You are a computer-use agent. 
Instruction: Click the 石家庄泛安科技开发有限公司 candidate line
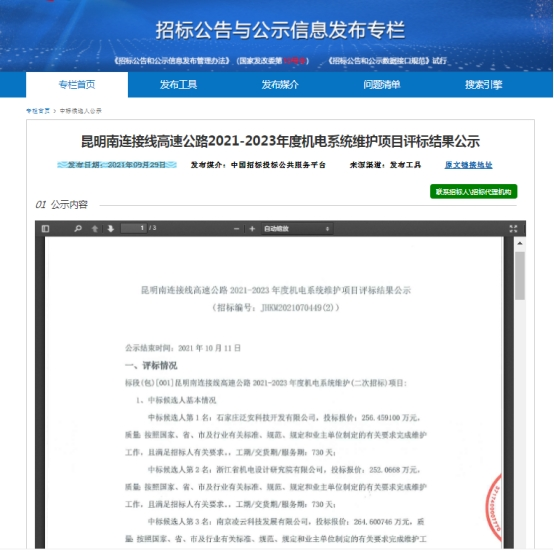click(284, 418)
